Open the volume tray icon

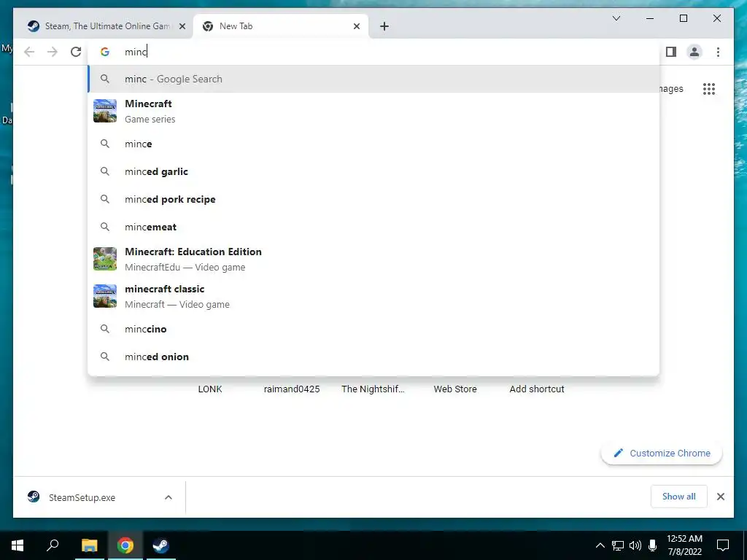635,545
